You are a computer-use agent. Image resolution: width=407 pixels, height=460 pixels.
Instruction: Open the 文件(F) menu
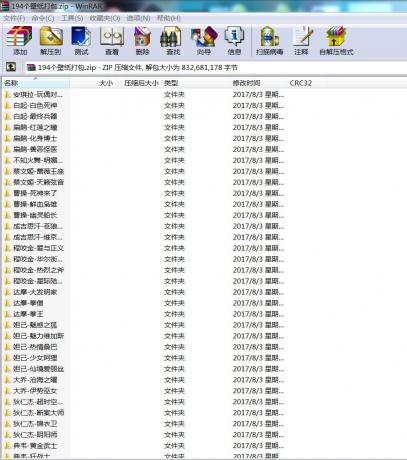(14, 18)
